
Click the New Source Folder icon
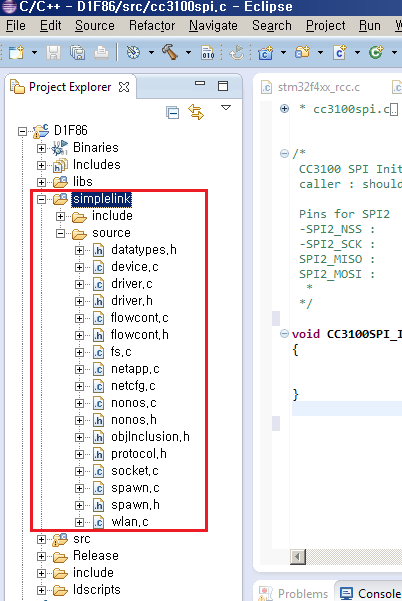coord(302,52)
